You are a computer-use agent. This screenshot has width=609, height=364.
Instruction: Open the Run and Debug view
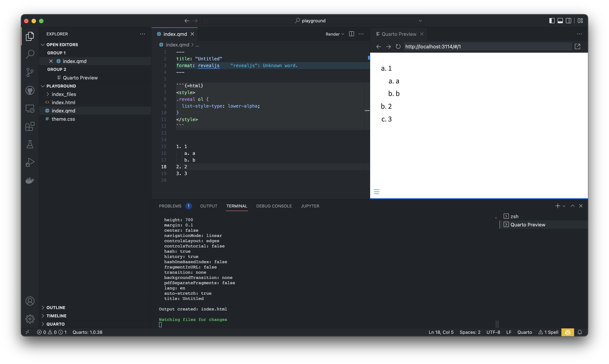tap(30, 162)
